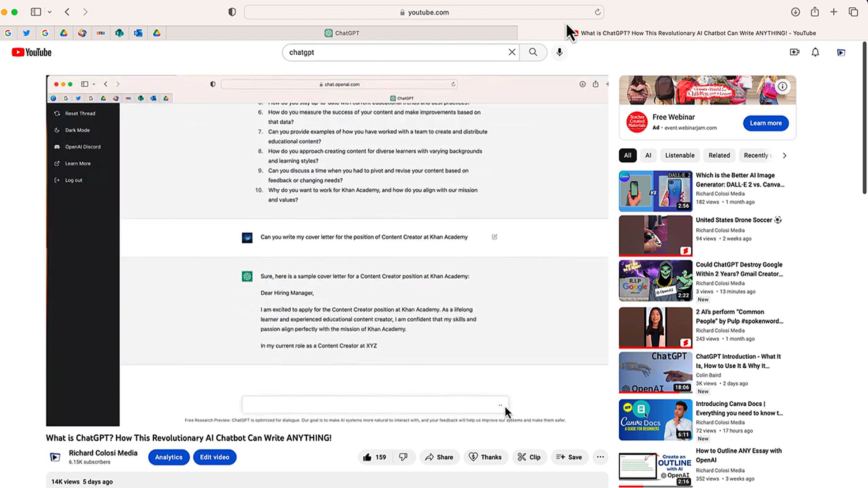This screenshot has width=868, height=488.
Task: Open the sidebar tab group dropdown chevron
Action: pos(50,12)
